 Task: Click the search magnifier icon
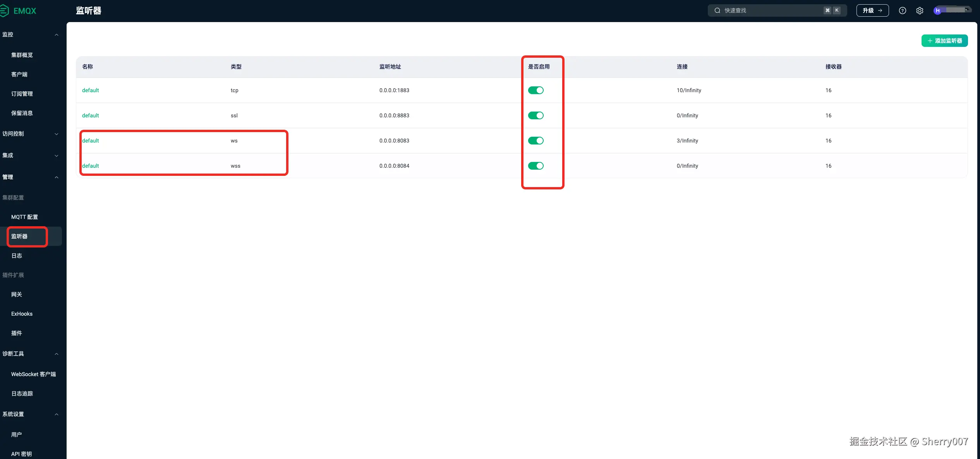[x=717, y=10]
